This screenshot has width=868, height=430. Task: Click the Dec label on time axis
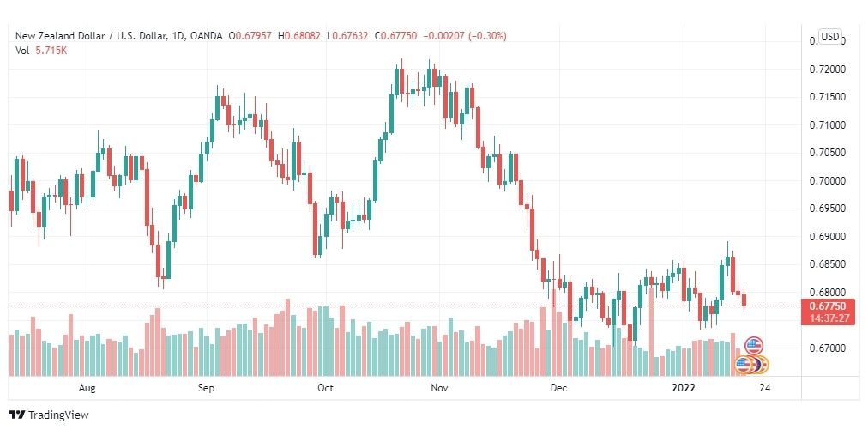pyautogui.click(x=558, y=388)
